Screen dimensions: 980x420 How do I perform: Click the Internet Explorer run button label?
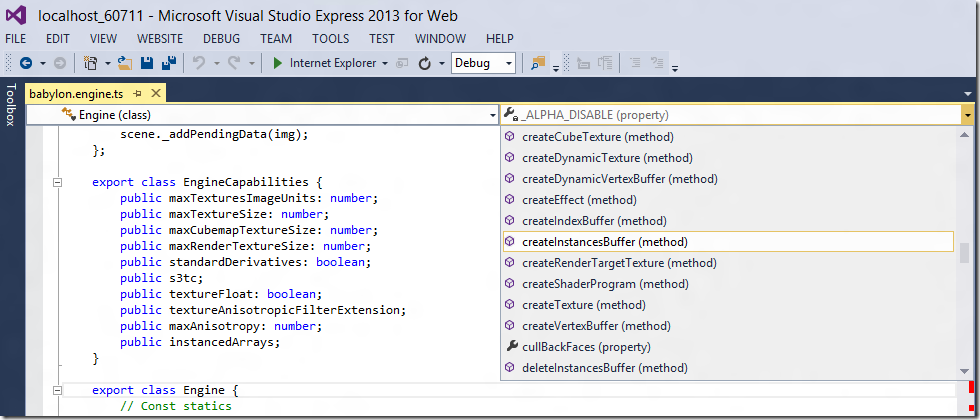(333, 63)
